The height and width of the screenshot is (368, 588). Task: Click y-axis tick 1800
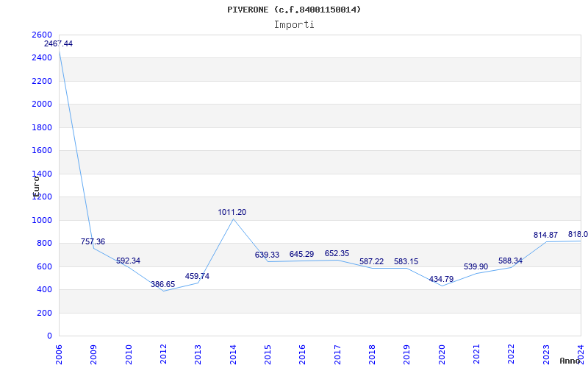tap(42, 127)
